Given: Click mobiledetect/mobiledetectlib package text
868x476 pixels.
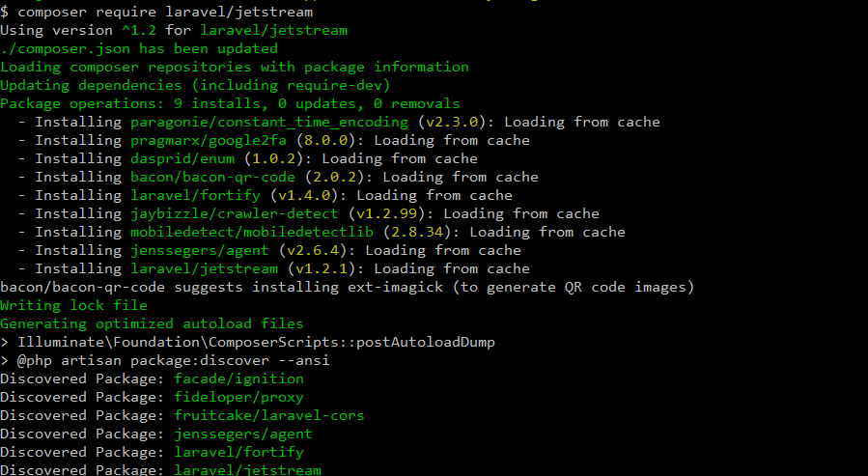Looking at the screenshot, I should coord(252,232).
